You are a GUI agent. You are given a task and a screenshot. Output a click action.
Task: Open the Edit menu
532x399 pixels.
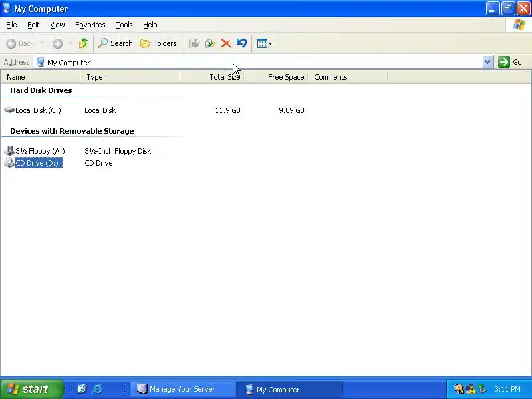(x=33, y=25)
